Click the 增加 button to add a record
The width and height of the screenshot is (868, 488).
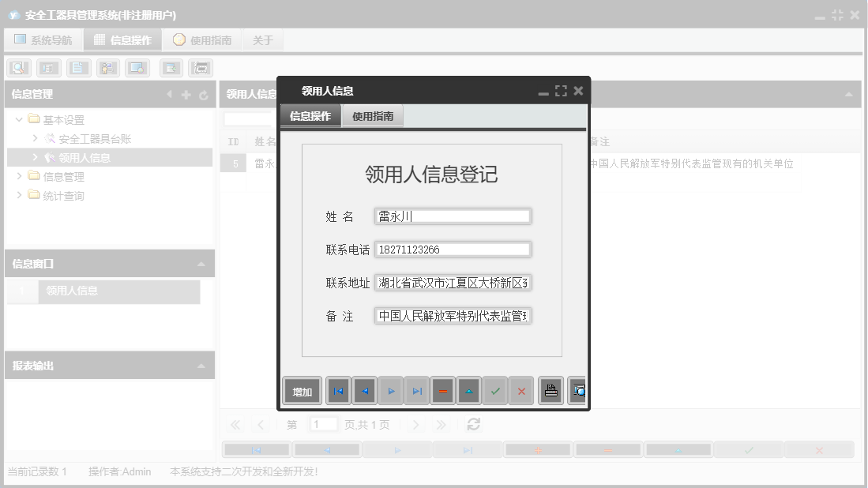(x=301, y=390)
